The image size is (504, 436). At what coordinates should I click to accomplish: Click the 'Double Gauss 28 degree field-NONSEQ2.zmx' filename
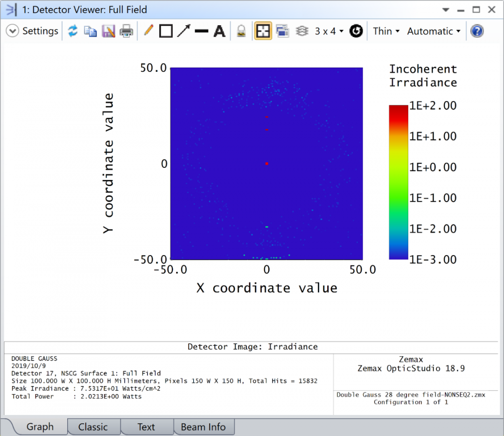pos(411,394)
